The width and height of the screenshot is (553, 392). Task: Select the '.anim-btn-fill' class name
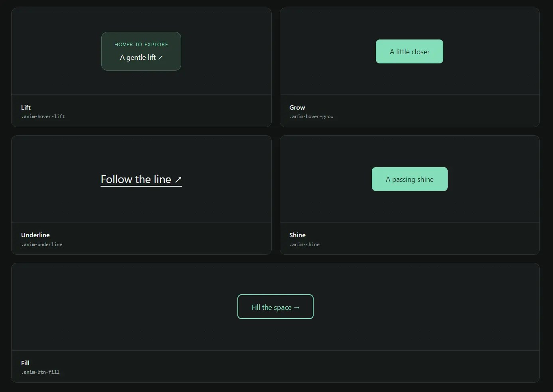[40, 372]
